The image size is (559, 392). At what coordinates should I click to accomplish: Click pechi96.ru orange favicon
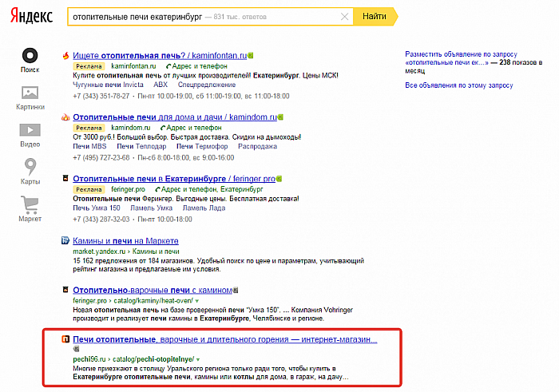(65, 339)
